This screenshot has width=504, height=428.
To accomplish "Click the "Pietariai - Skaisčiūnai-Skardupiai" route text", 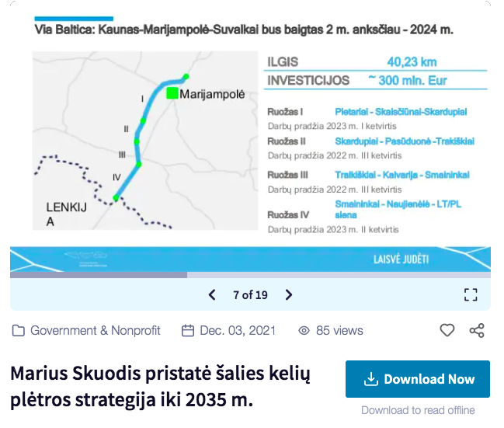I will pos(401,112).
